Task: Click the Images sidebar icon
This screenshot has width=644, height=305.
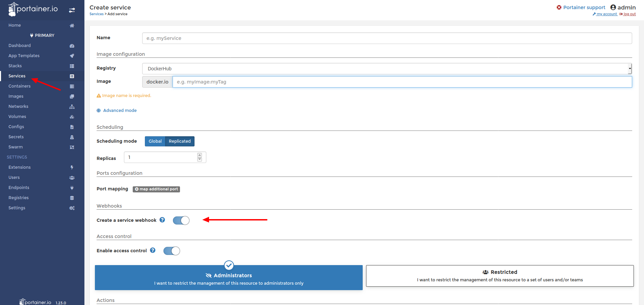Action: [72, 96]
